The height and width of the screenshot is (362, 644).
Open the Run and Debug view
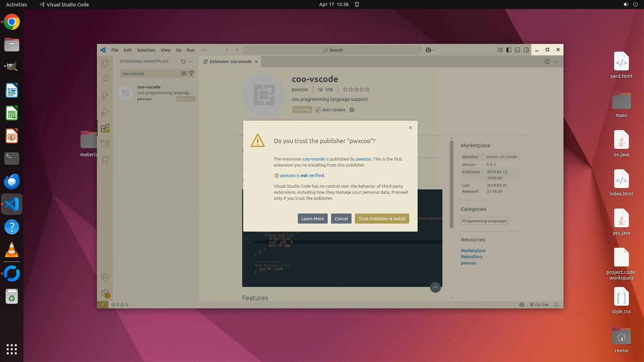(105, 112)
